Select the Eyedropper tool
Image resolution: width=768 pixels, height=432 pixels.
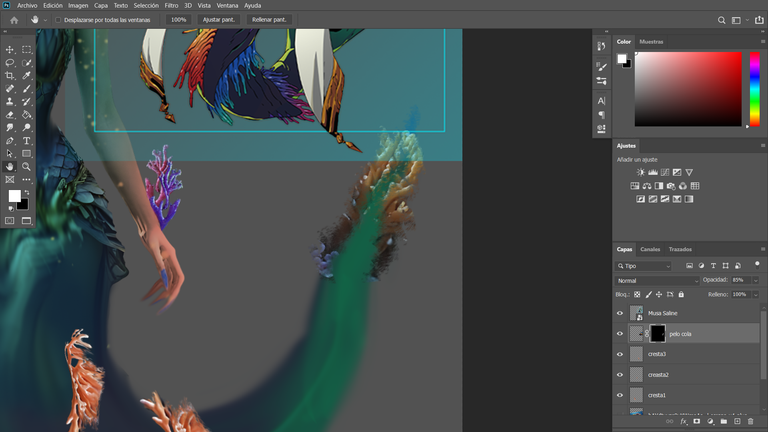pos(26,75)
